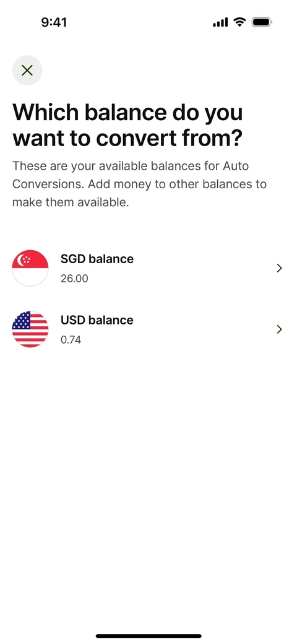The width and height of the screenshot is (297, 644).
Task: Open the chevron next to USD balance
Action: (279, 329)
